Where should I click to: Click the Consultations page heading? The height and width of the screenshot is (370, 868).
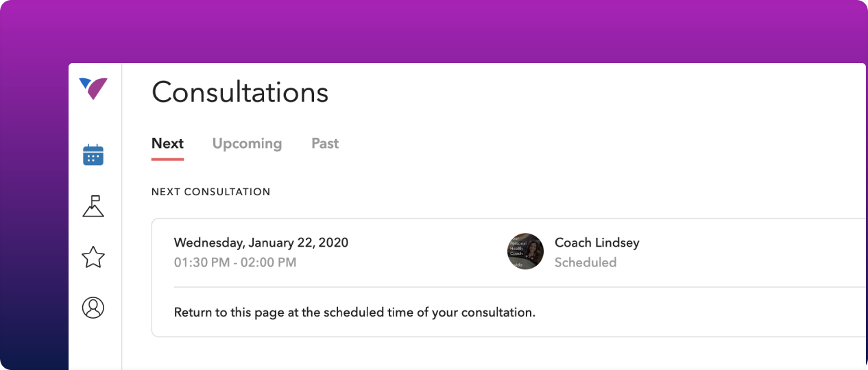pos(240,92)
